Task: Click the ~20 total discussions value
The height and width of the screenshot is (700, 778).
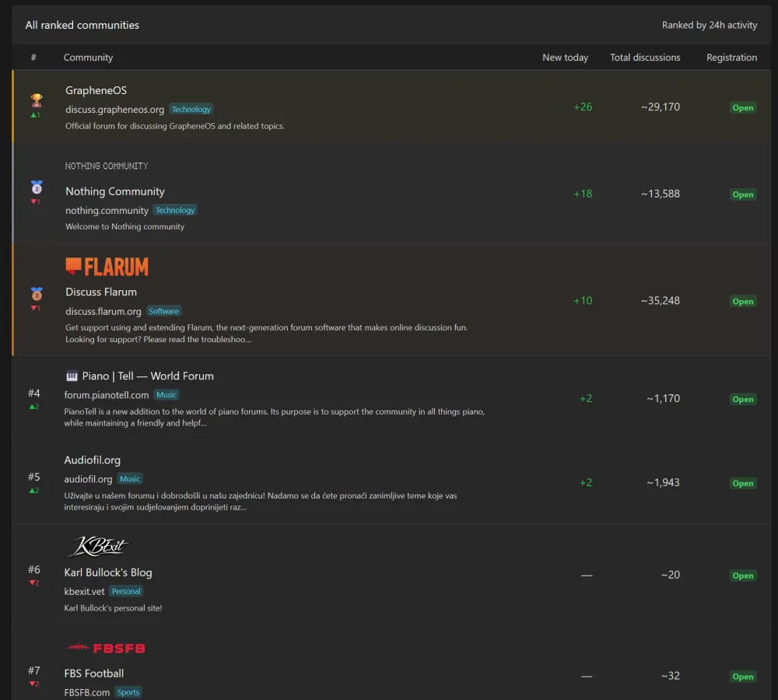Action: click(x=671, y=575)
